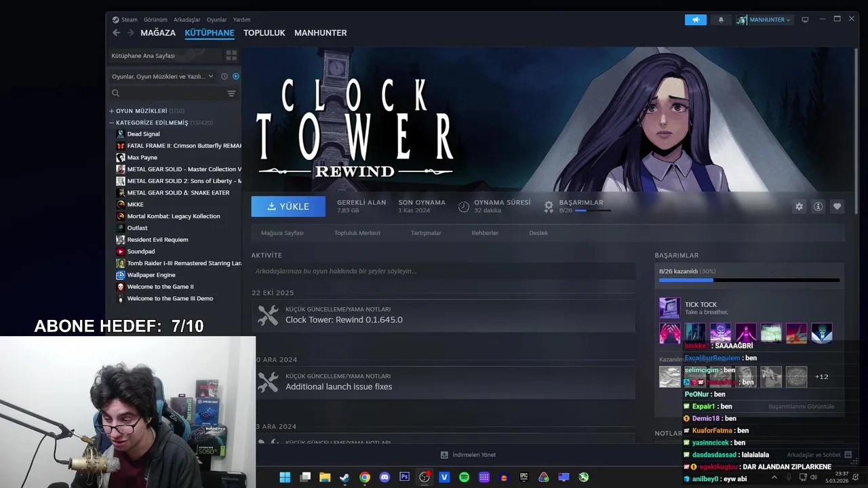Go back with the left arrow
The image size is (868, 488).
(116, 33)
